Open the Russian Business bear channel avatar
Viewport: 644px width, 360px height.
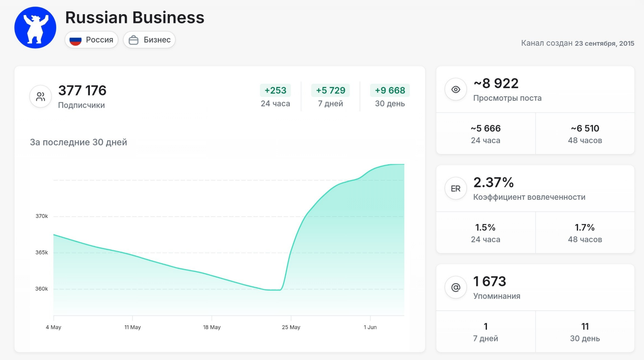click(x=35, y=28)
